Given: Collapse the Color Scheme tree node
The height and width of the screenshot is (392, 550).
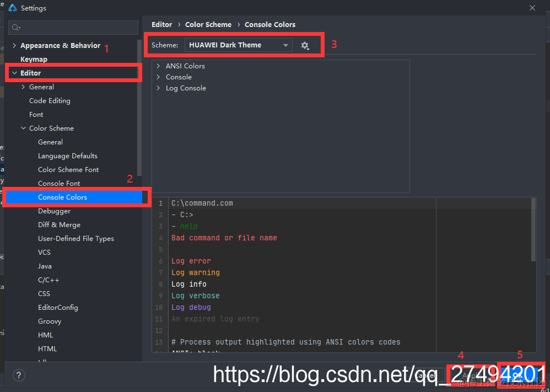Looking at the screenshot, I should (x=24, y=128).
